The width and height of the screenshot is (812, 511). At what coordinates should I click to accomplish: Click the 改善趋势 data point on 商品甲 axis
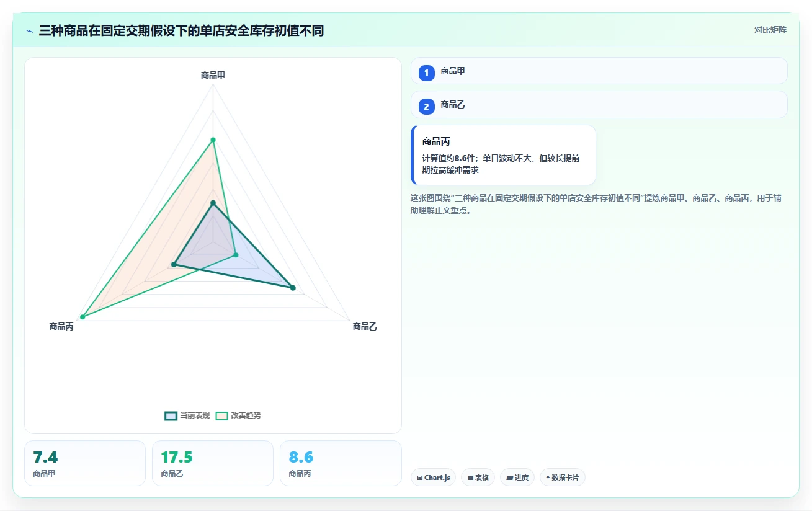point(213,140)
